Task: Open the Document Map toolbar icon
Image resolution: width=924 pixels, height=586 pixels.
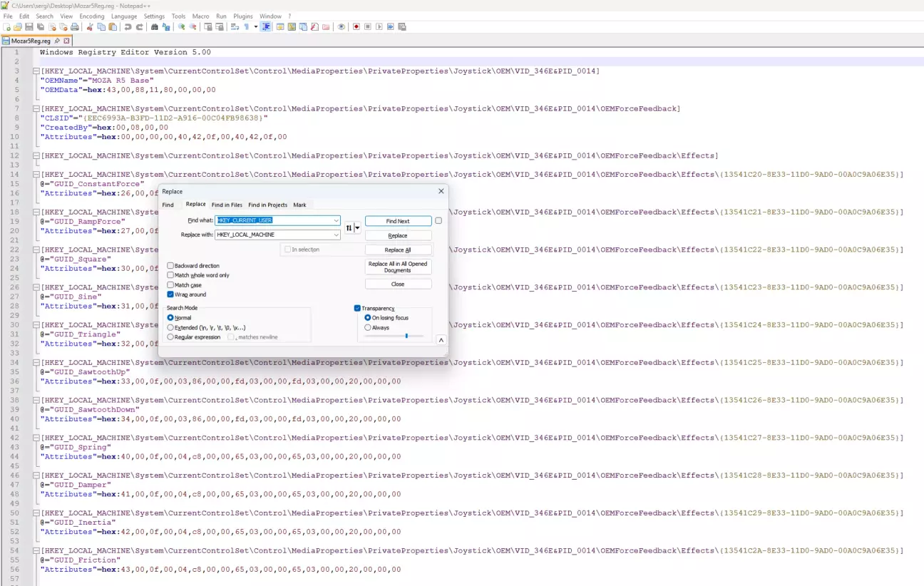Action: [292, 27]
